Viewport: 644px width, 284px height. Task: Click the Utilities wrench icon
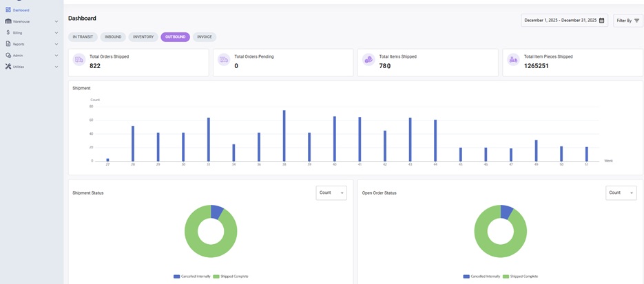[x=8, y=67]
